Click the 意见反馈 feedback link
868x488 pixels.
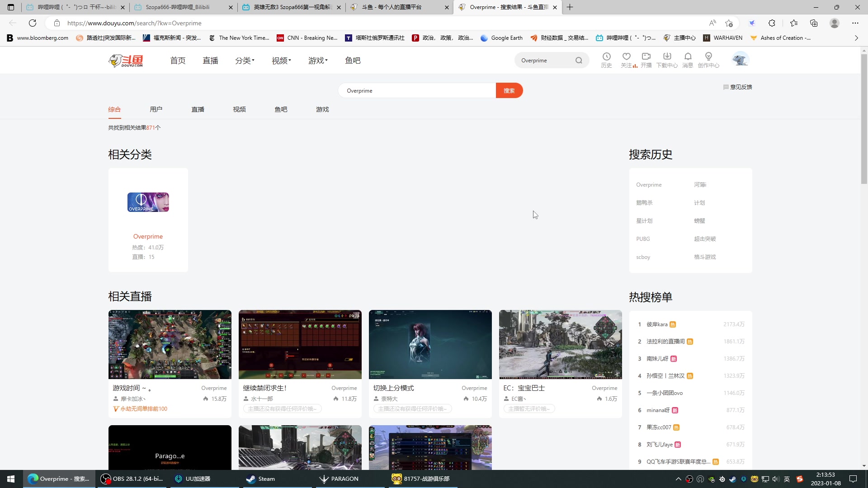point(737,87)
